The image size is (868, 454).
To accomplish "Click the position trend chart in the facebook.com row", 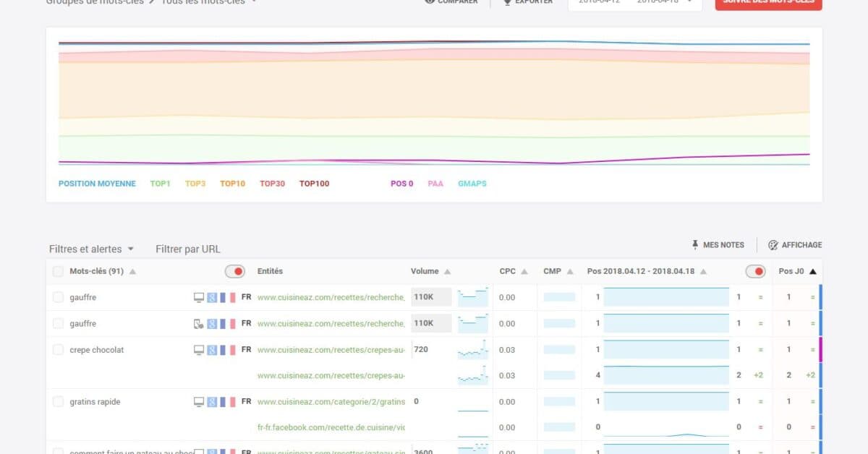I will (x=666, y=428).
